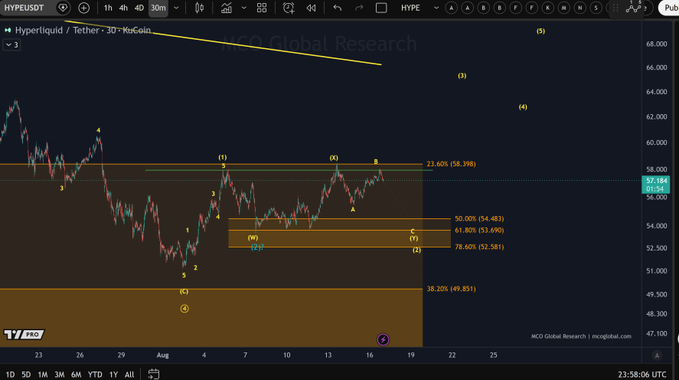Viewport: 679px width, 380px height.
Task: Open the four-squares templates grid icon
Action: pos(262,8)
